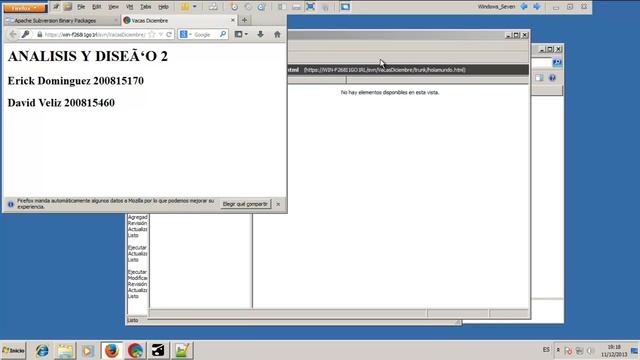640x360 pixels.
Task: Click the revert snapshot icon
Action: coord(248,7)
